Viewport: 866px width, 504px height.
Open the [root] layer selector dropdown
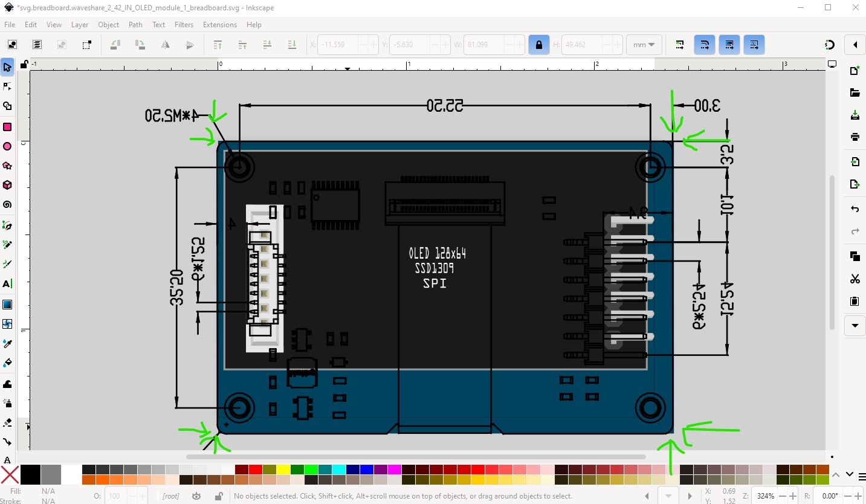pos(170,496)
